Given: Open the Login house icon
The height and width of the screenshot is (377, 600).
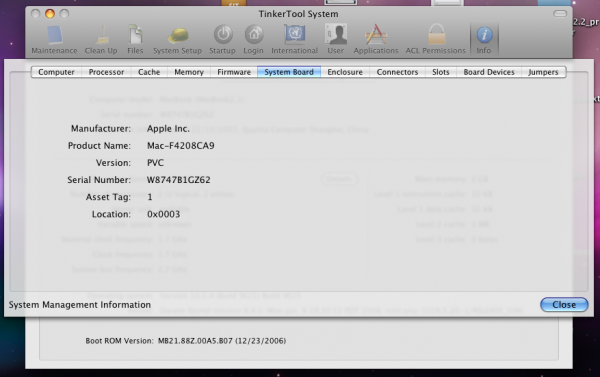Looking at the screenshot, I should [253, 40].
